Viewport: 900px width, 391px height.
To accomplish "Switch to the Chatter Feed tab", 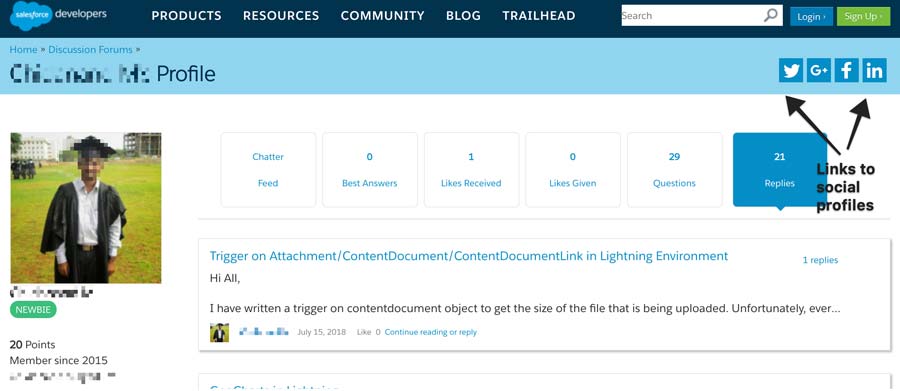I will [x=268, y=170].
